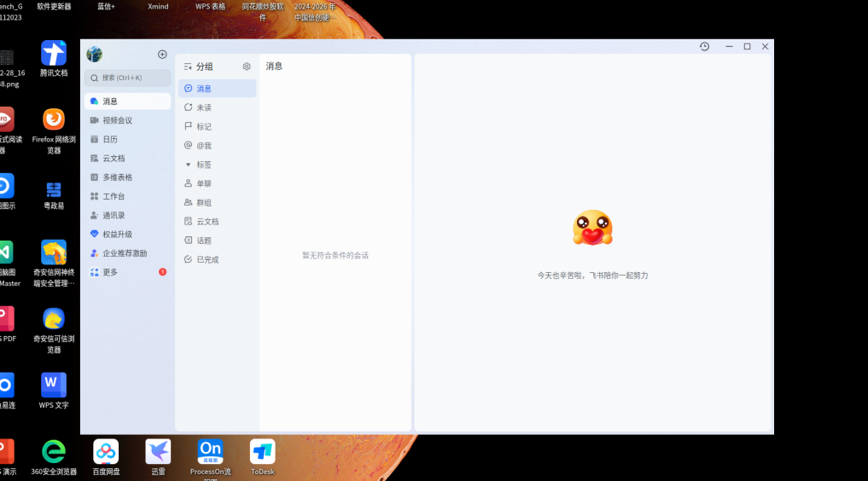Click the 搜索 (Ctrl+K) search box
Screen dimensions: 868x481
(x=128, y=78)
